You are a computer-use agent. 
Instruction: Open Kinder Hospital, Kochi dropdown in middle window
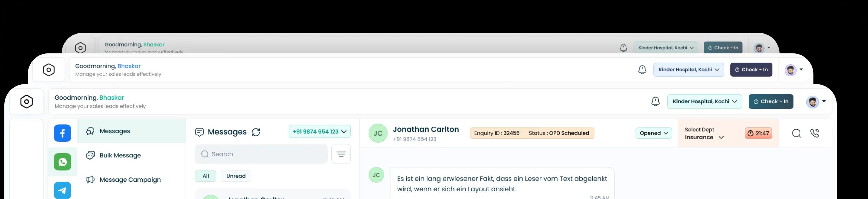tap(689, 70)
